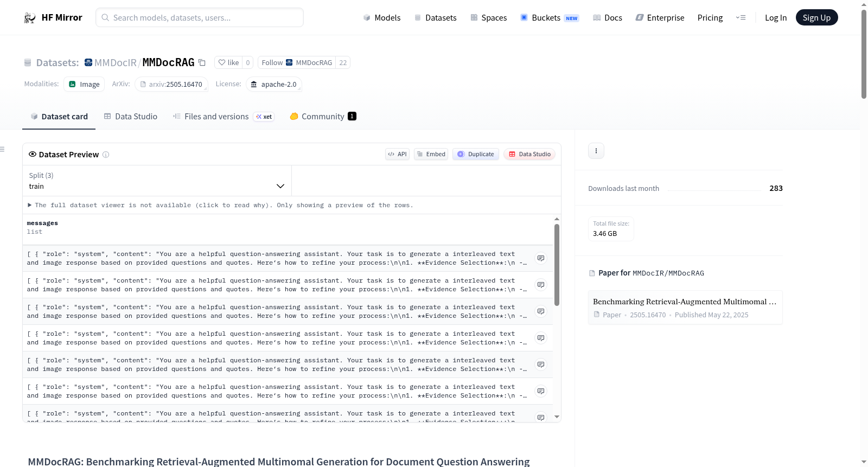Image resolution: width=868 pixels, height=467 pixels.
Task: Click the down arrow of the preview table scrollbar
Action: point(557,417)
